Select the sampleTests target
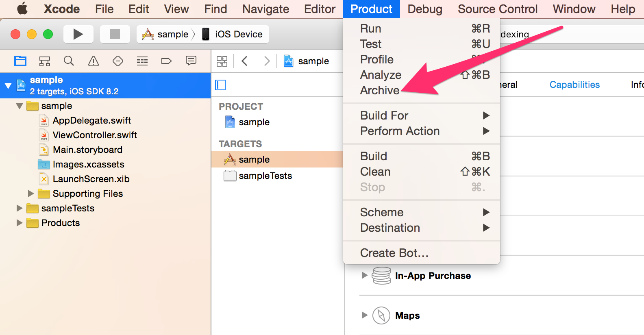The image size is (644, 335). (x=265, y=176)
